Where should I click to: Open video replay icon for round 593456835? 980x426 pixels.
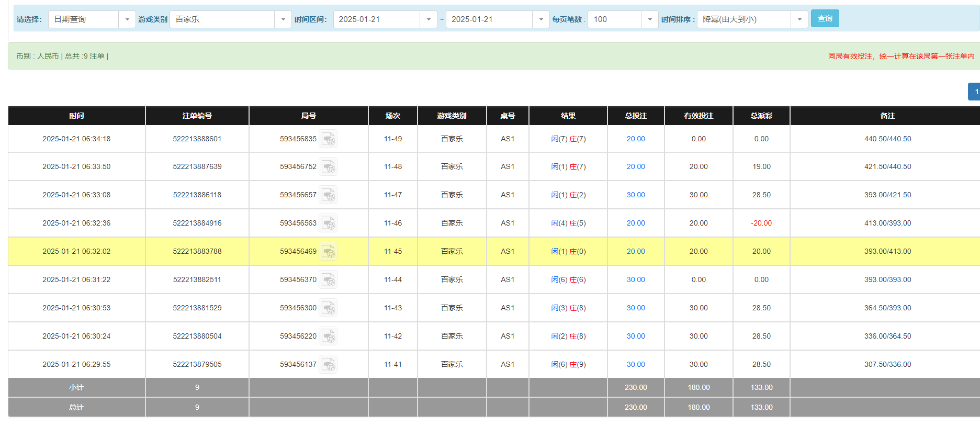329,139
